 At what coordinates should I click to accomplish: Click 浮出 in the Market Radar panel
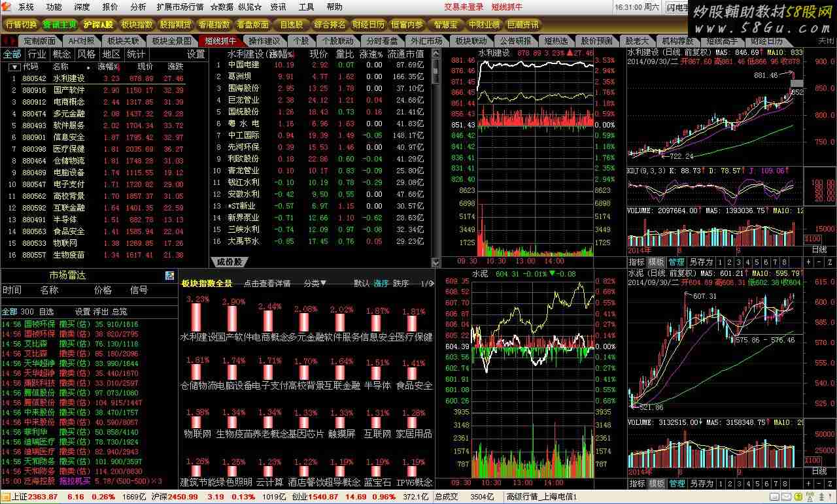[x=101, y=312]
